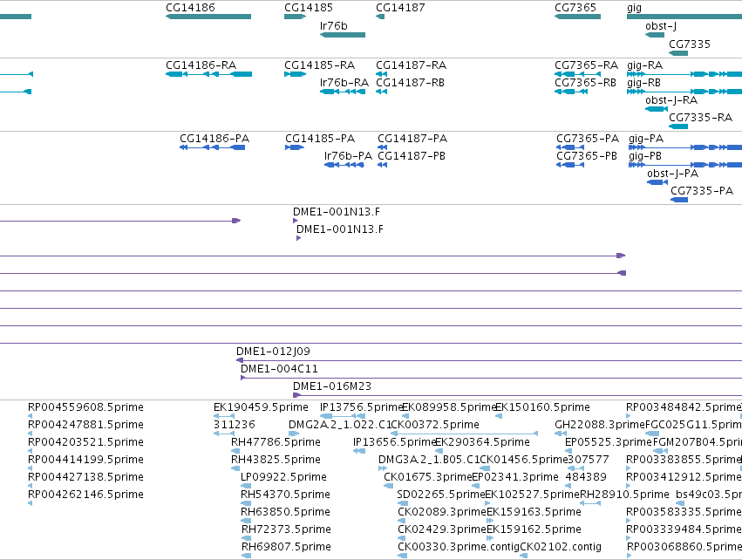Screen dimensions: 742x560
Task: Click the gig gene label
Action: coord(634,8)
